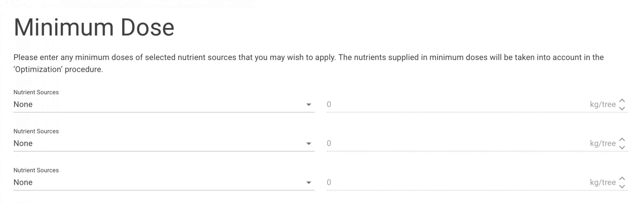Open the first dropdown via its 'None' value
Image resolution: width=644 pixels, height=203 pixels.
(23, 104)
